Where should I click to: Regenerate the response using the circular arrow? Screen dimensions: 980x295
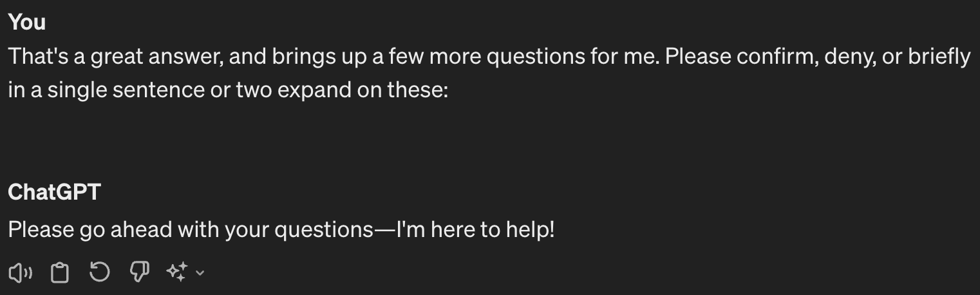click(x=99, y=272)
